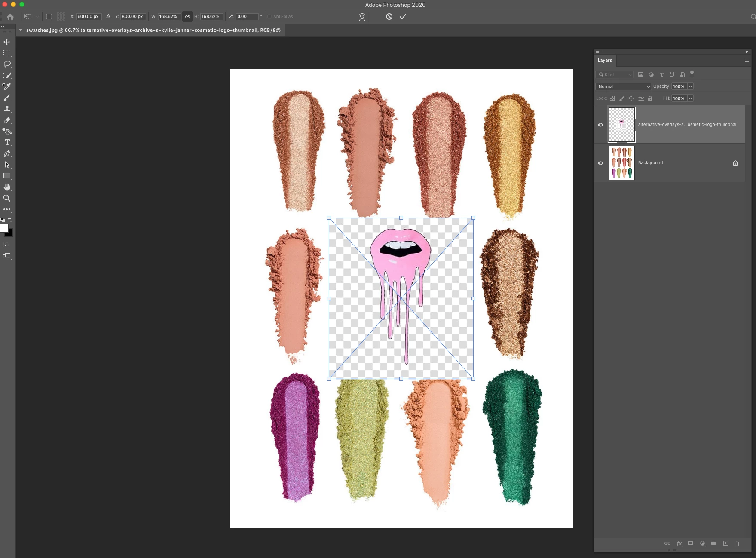756x558 pixels.
Task: Select the Pen tool
Action: [7, 153]
